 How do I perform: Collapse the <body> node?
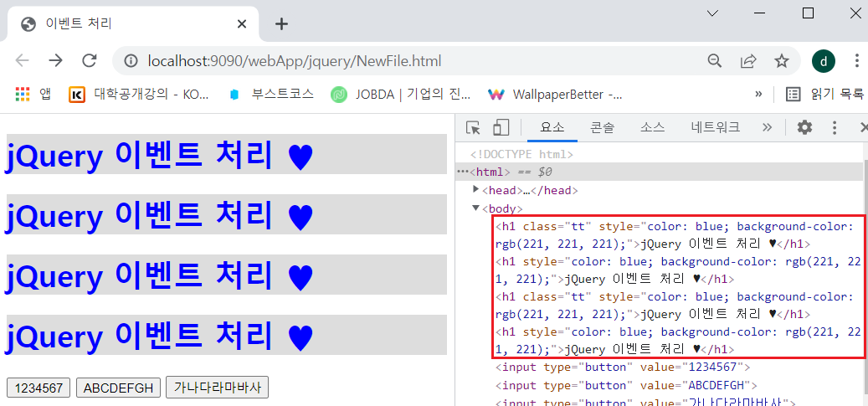pyautogui.click(x=475, y=208)
